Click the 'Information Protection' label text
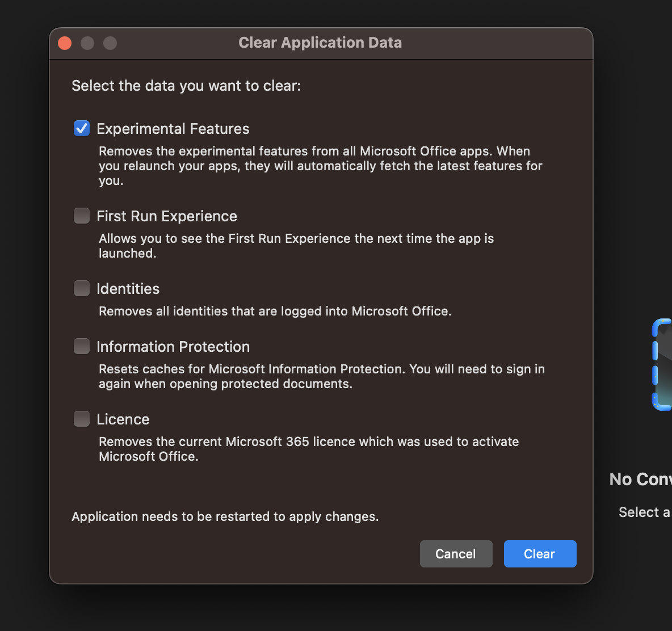 click(173, 347)
